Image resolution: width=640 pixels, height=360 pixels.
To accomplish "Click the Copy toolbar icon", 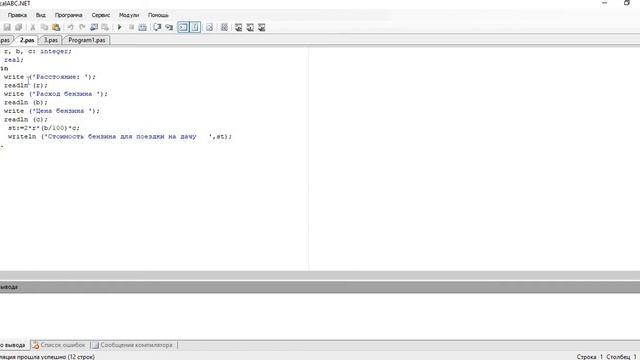I will click(x=44, y=27).
